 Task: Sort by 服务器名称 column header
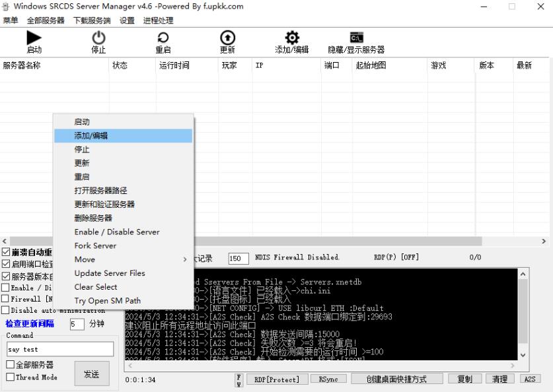pyautogui.click(x=55, y=65)
